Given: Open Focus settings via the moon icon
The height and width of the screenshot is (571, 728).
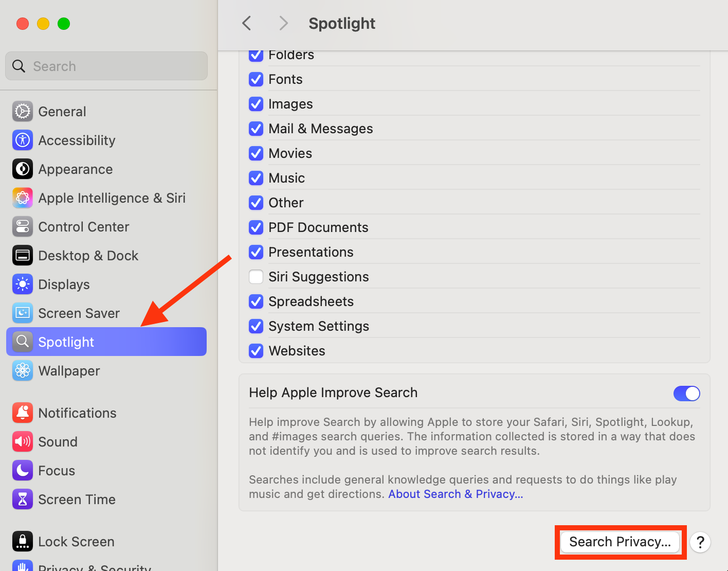Looking at the screenshot, I should pos(22,470).
